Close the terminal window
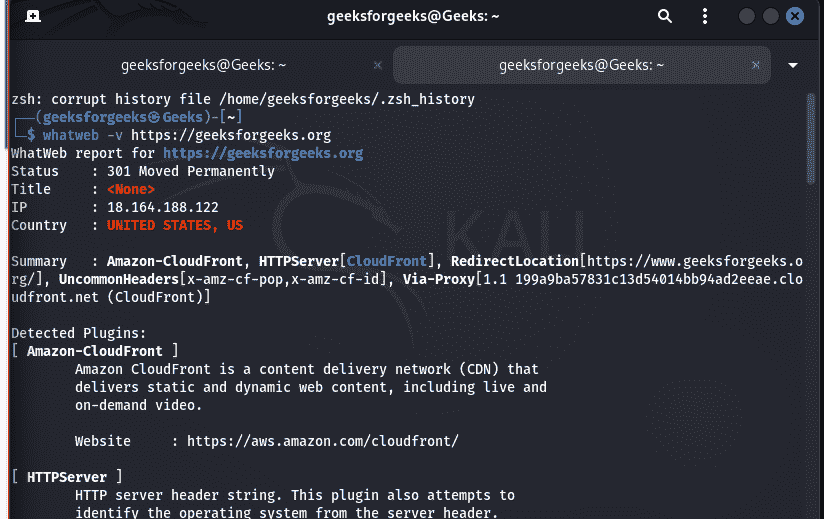Screen dimensions: 824x519 coord(795,16)
